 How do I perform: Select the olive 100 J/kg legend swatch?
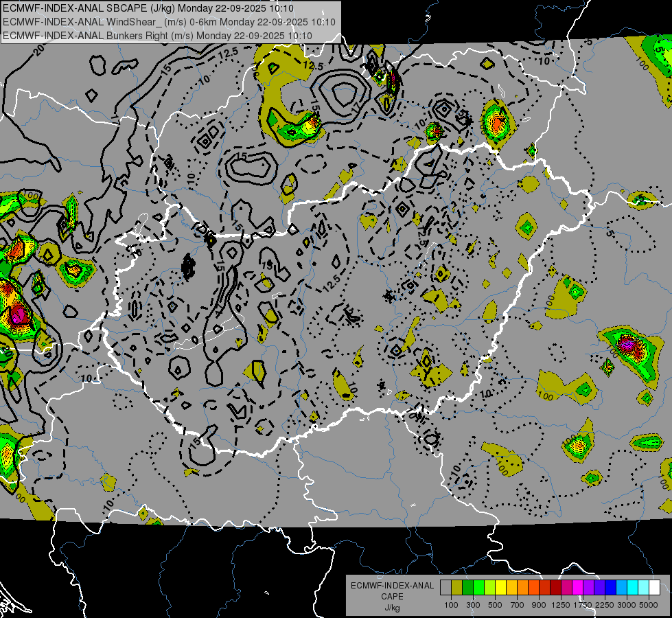456,587
